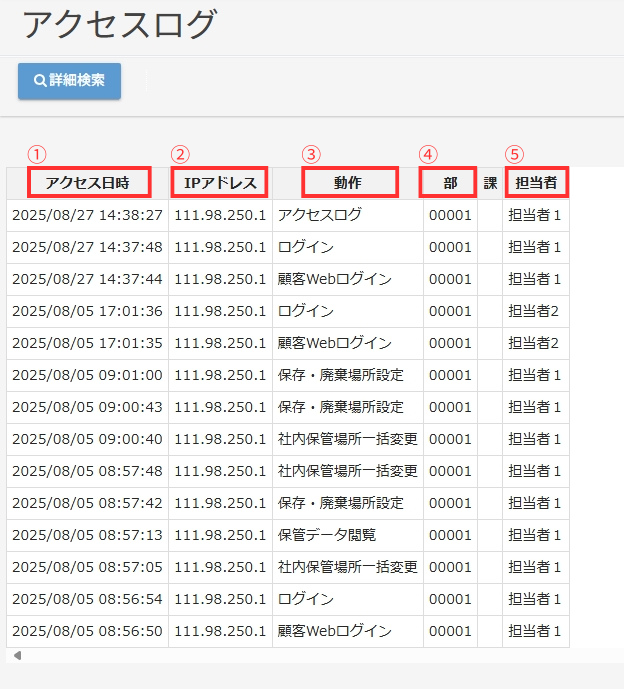Click 社内保管場所一括変更 in the 09:00:40 row
The image size is (624, 689).
click(348, 439)
